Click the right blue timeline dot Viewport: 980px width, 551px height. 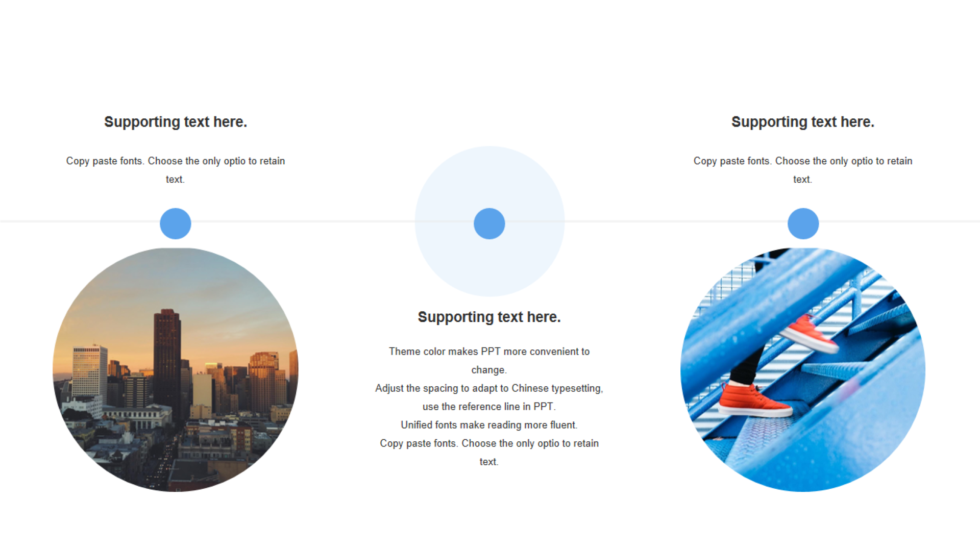pos(803,223)
